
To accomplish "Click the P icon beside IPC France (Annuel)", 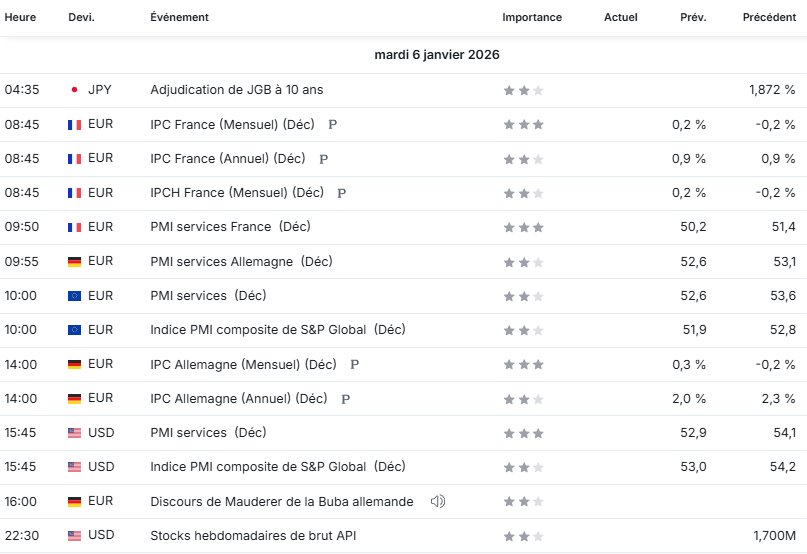I will pyautogui.click(x=323, y=159).
